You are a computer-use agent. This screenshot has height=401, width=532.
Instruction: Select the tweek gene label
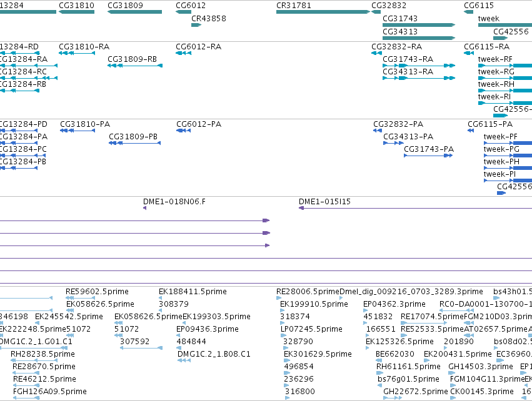point(489,18)
